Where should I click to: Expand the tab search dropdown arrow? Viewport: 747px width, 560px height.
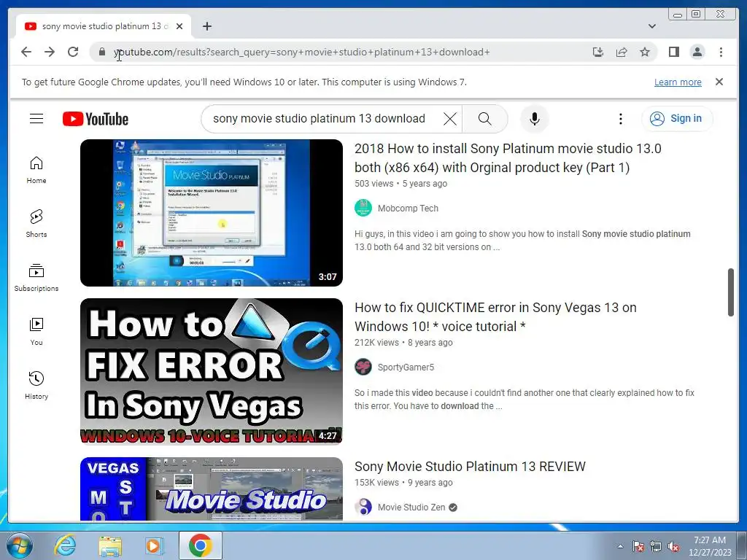tap(652, 26)
